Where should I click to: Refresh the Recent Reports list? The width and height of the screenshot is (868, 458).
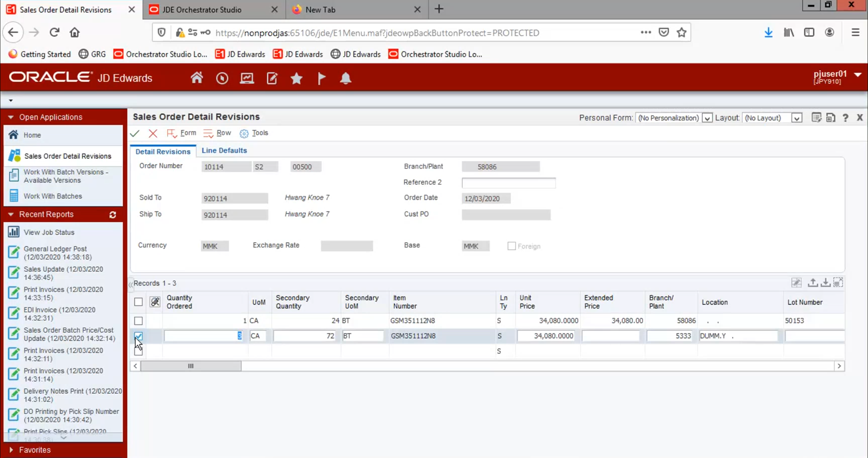[x=113, y=215]
